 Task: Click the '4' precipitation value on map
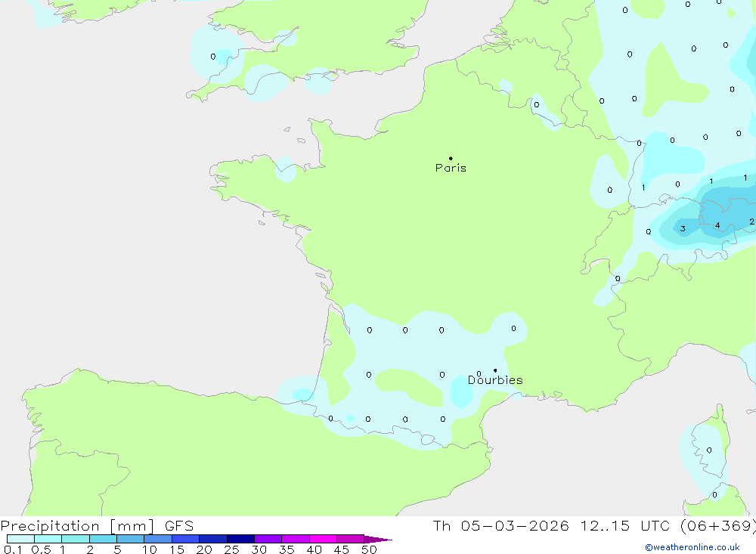717,225
